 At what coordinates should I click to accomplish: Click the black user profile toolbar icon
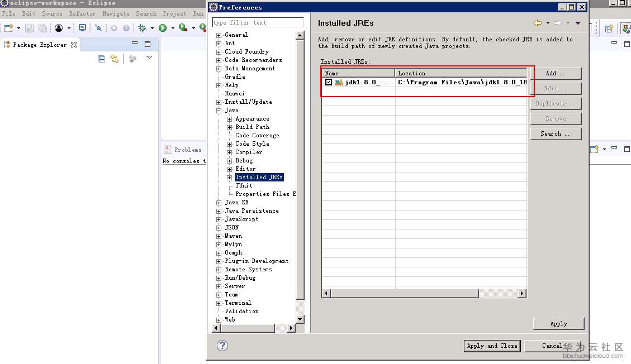(x=59, y=28)
